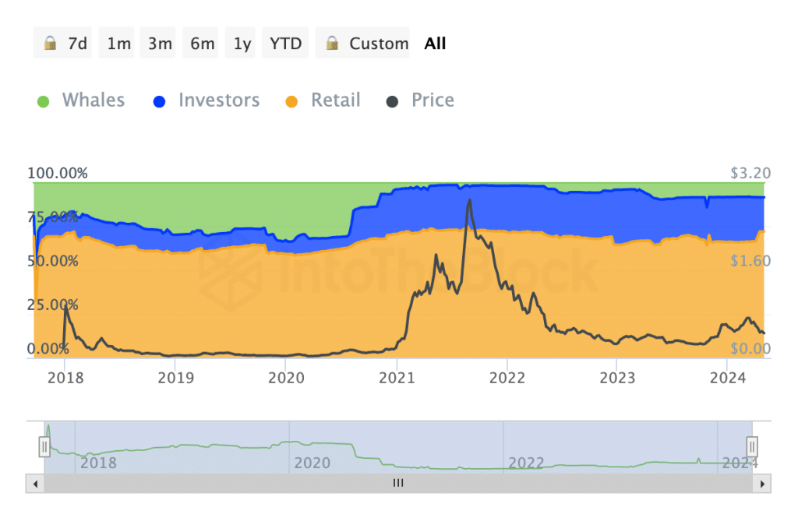Click the 2018 label in the navigator

[98, 463]
